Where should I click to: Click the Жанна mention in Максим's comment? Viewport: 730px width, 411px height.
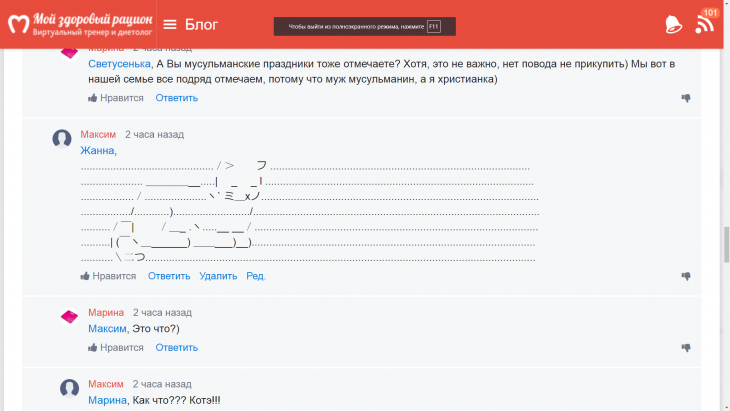[x=98, y=151]
